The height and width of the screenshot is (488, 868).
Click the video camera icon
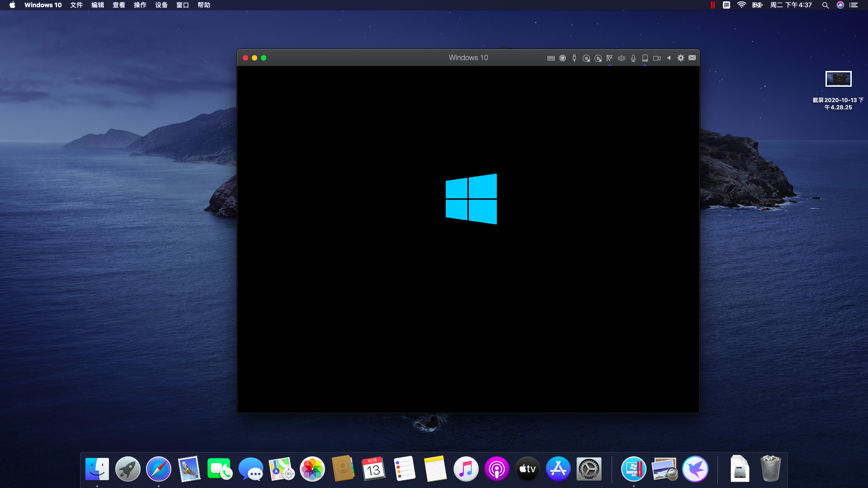(x=657, y=58)
